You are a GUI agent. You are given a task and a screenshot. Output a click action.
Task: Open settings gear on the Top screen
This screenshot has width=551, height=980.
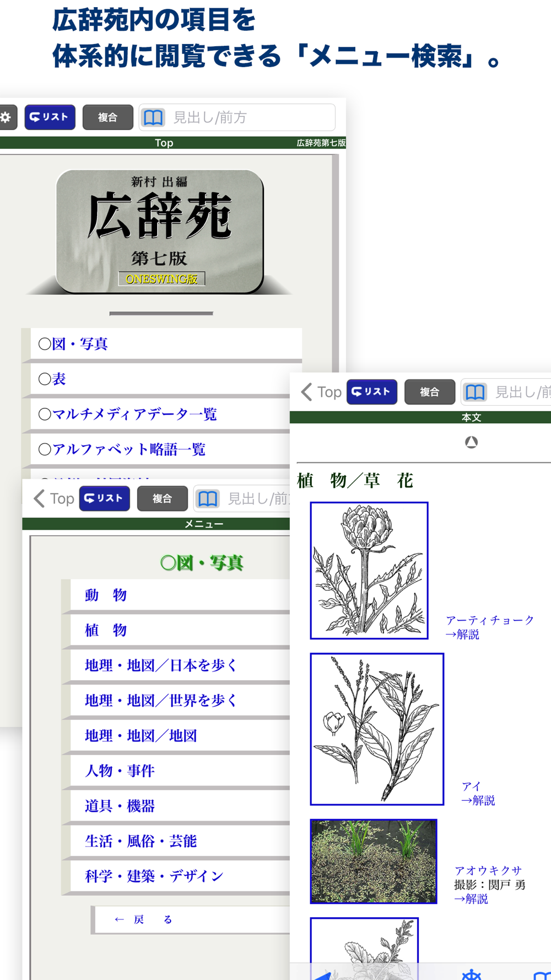pos(7,117)
